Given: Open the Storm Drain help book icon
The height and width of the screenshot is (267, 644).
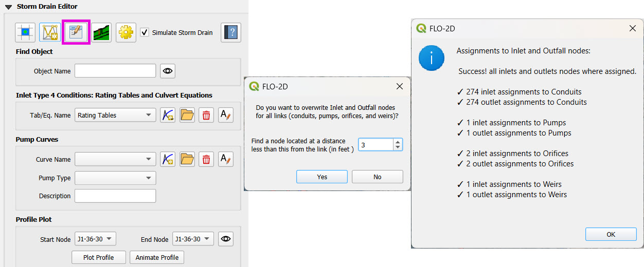Looking at the screenshot, I should [x=231, y=32].
